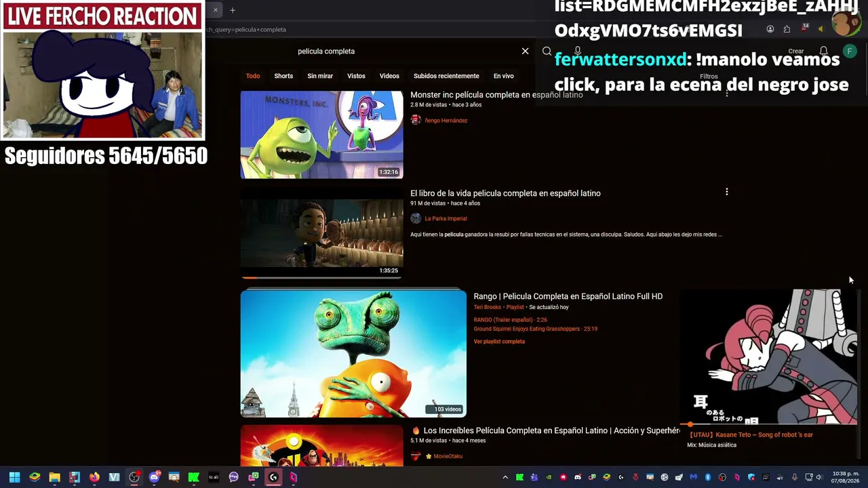Image resolution: width=868 pixels, height=488 pixels.
Task: Click Ver playlist completa link
Action: pyautogui.click(x=499, y=342)
